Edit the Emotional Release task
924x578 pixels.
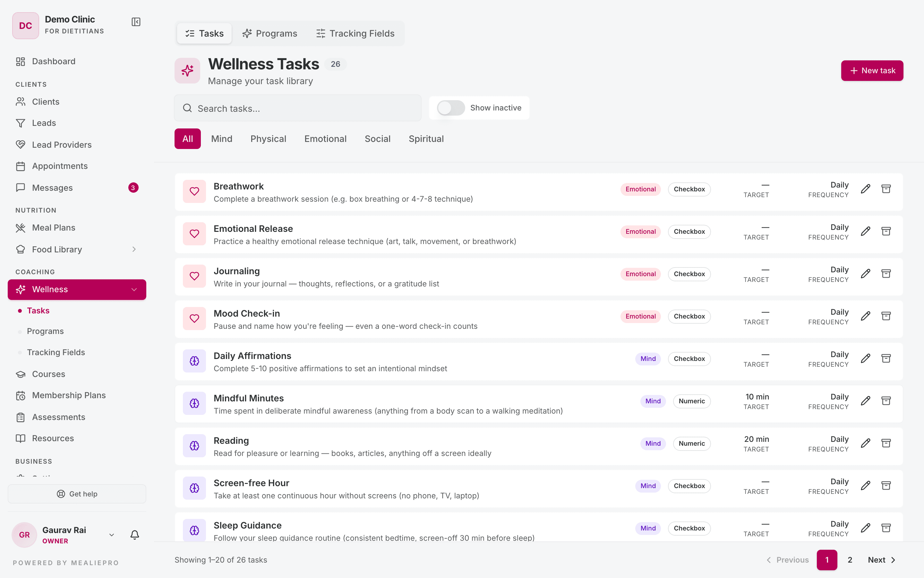[x=866, y=231]
